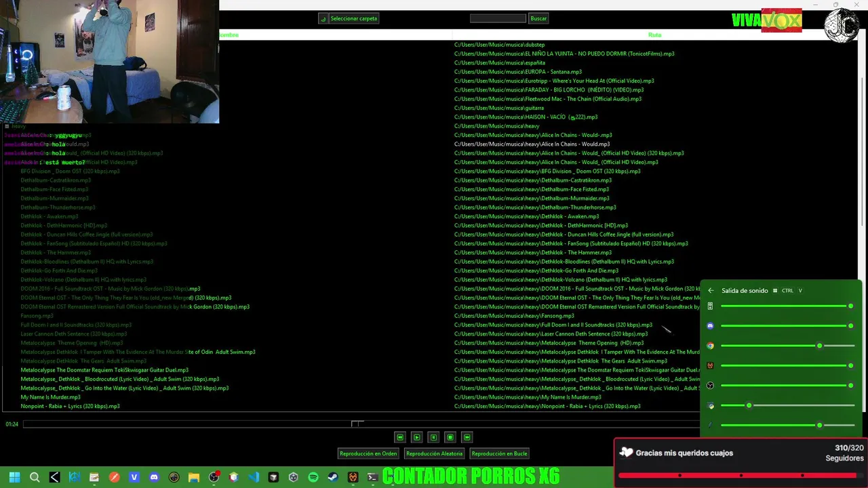The image size is (868, 488).
Task: Select Metalocalypse_Dethklok _ Go Into the Water name
Action: [125, 388]
